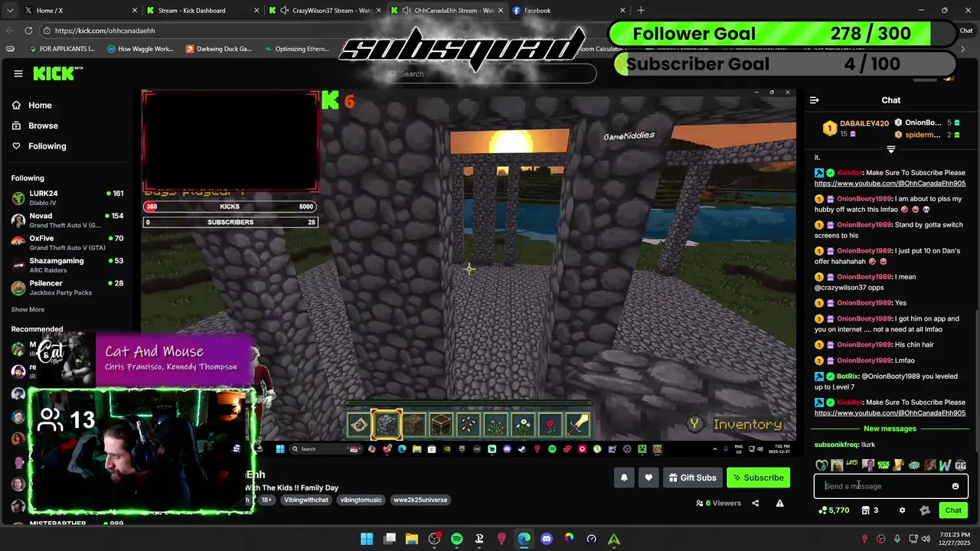
Task: Toggle stream notifications bell
Action: pos(624,478)
